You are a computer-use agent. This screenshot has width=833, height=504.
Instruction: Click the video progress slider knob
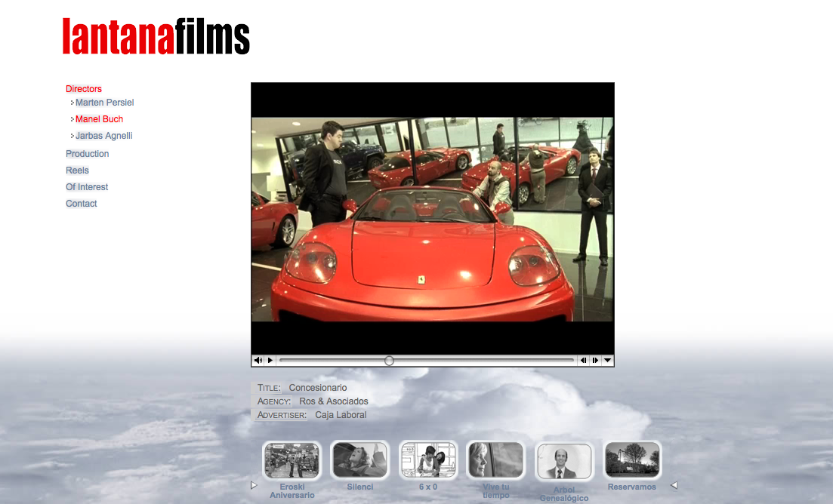pos(389,361)
